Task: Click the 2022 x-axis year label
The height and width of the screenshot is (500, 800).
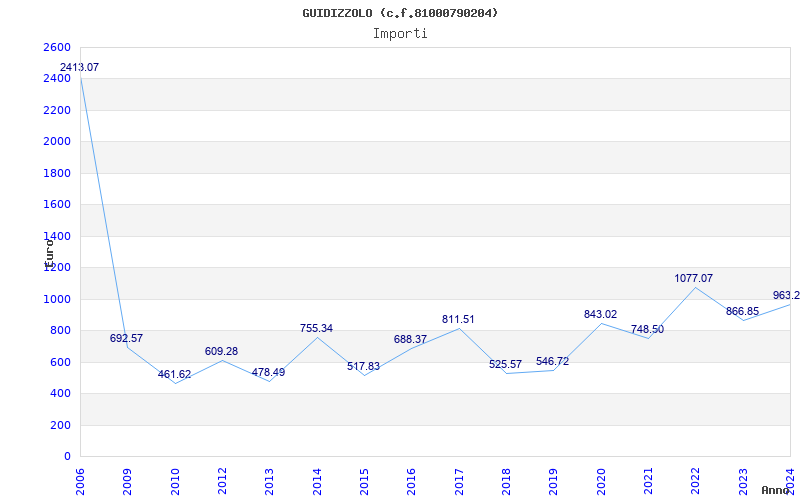Action: click(x=695, y=482)
